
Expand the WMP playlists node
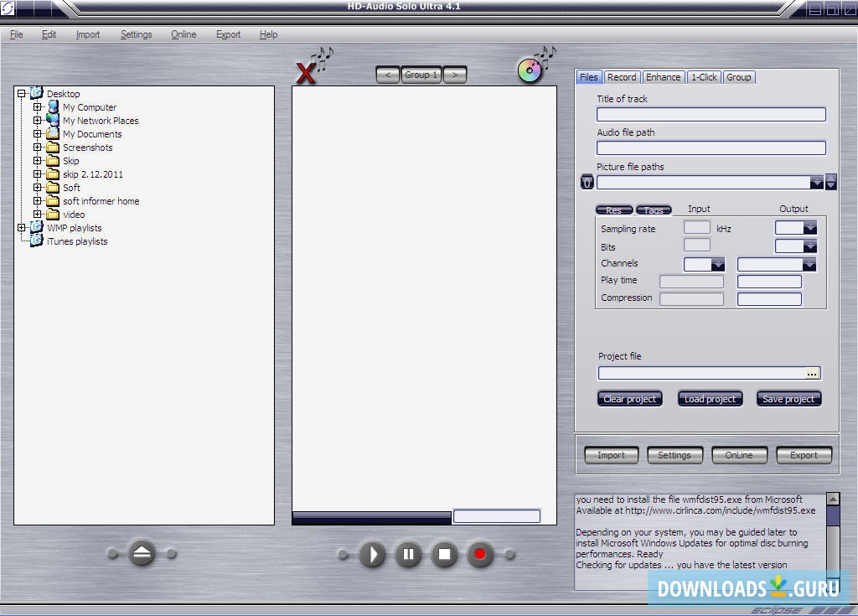coord(21,228)
